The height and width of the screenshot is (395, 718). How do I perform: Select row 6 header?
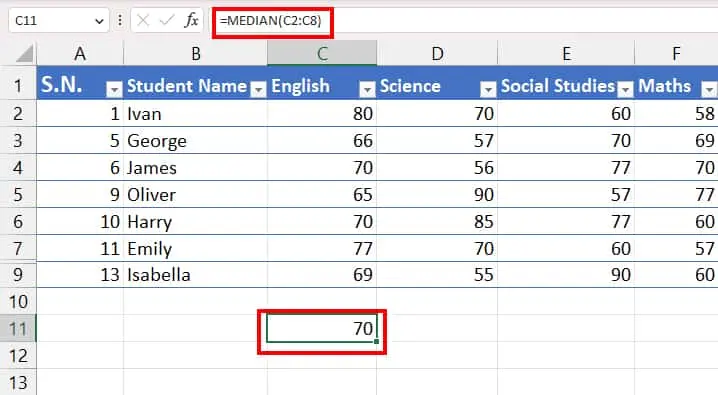click(x=18, y=222)
